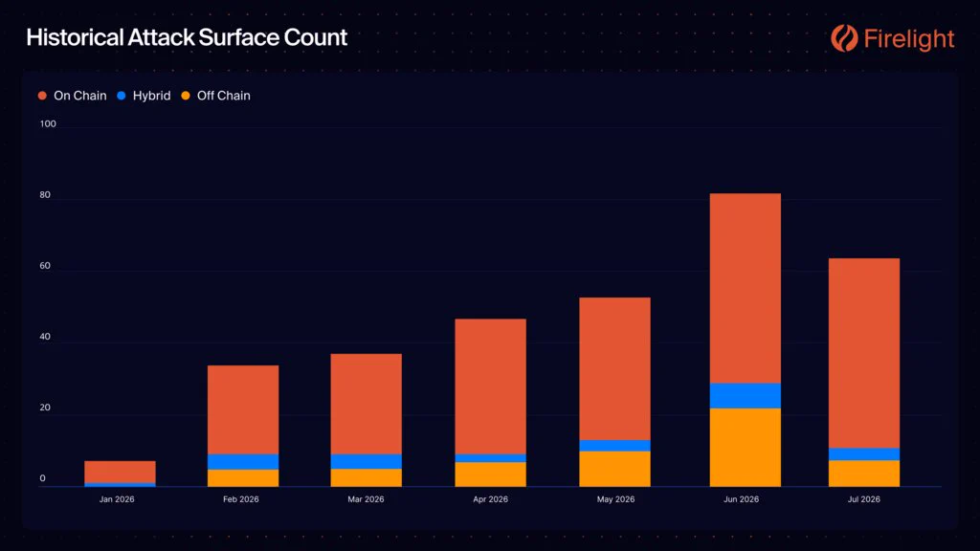Click the Apr 2026 axis label

tap(491, 499)
